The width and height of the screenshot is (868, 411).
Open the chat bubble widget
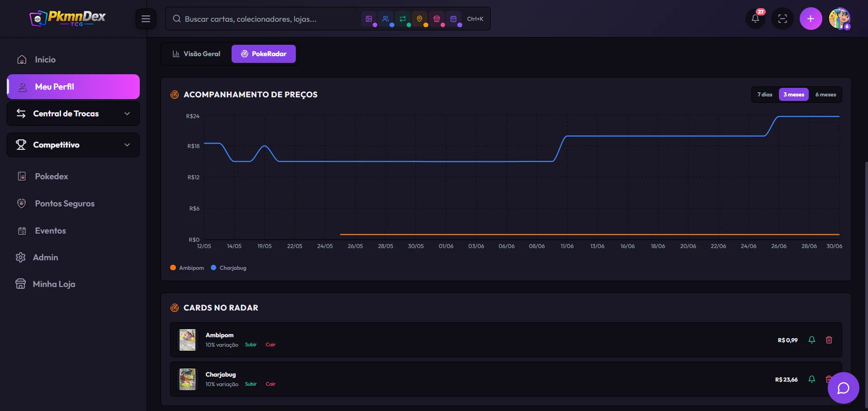843,388
